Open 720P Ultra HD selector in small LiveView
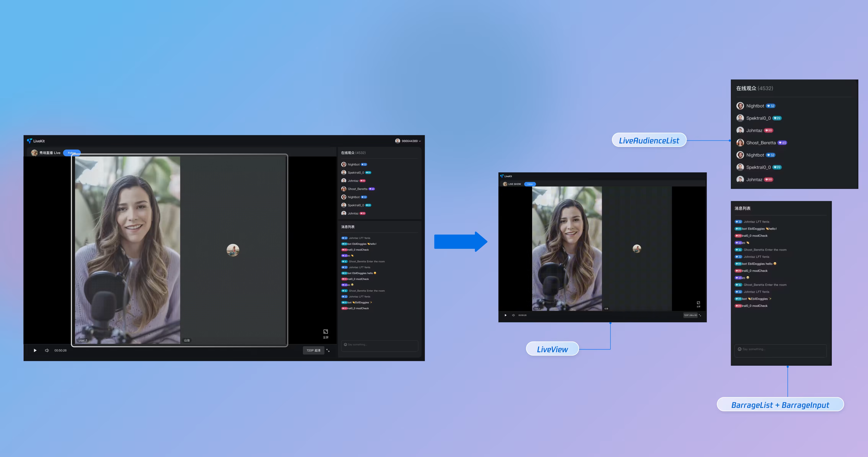Image resolution: width=868 pixels, height=457 pixels. [x=690, y=315]
